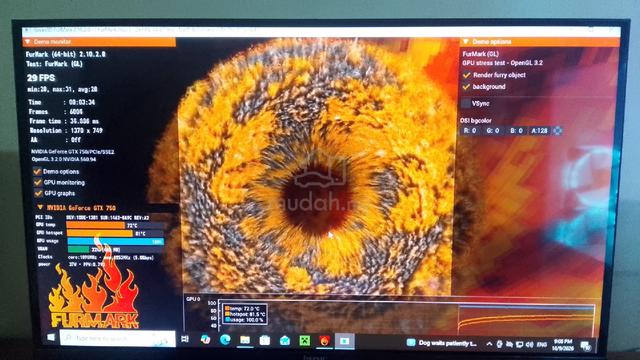
Task: Click the active teal window taskbar icon
Action: (x=344, y=341)
